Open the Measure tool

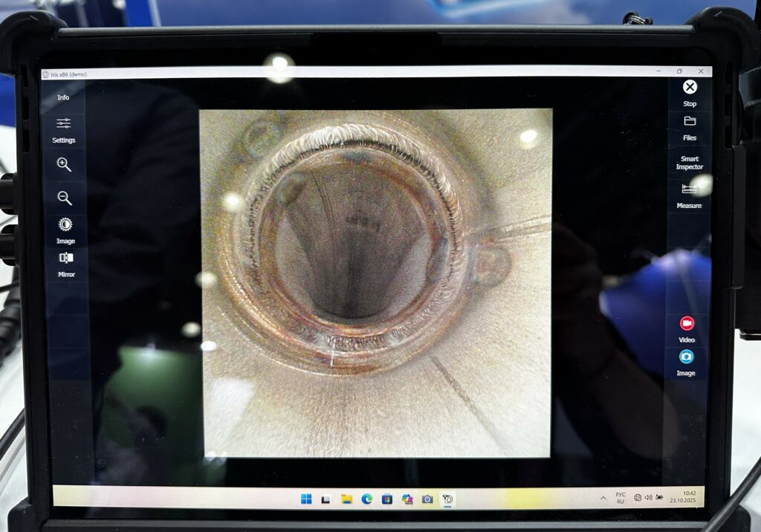(x=689, y=190)
